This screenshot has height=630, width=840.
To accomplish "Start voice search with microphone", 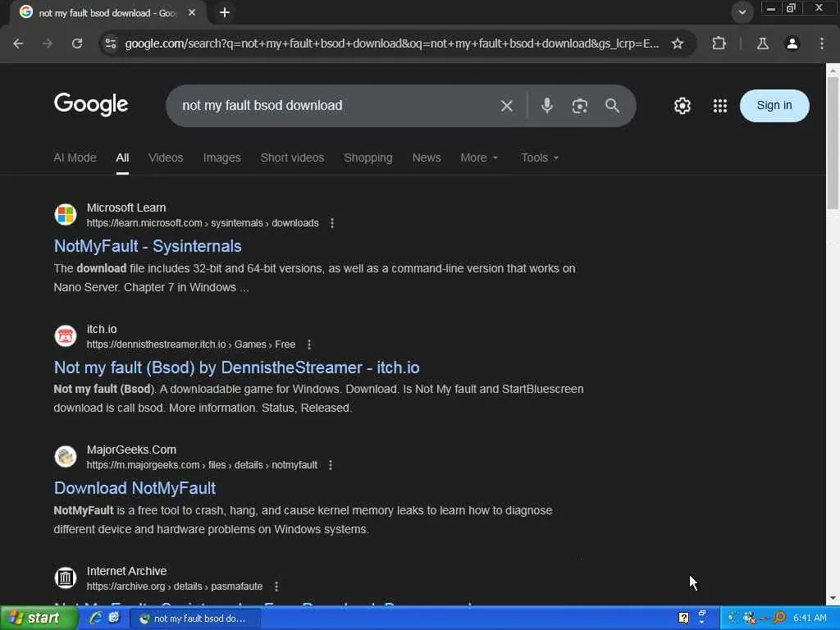I will point(546,106).
